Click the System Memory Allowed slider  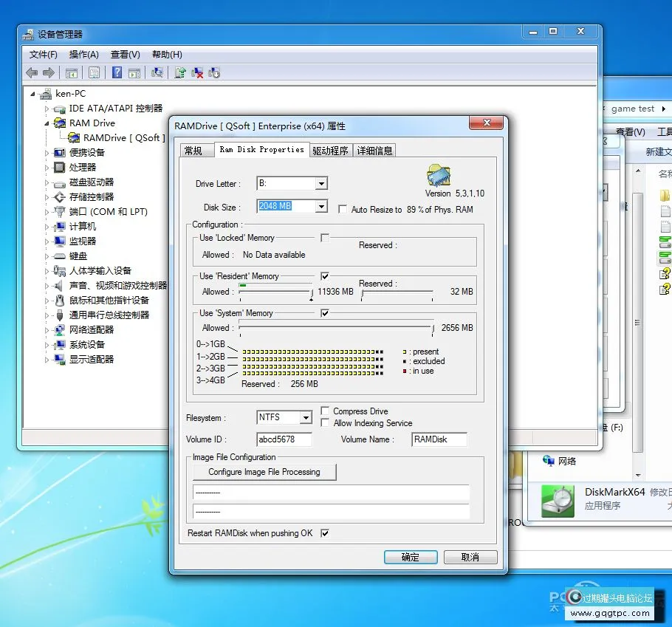click(336, 328)
